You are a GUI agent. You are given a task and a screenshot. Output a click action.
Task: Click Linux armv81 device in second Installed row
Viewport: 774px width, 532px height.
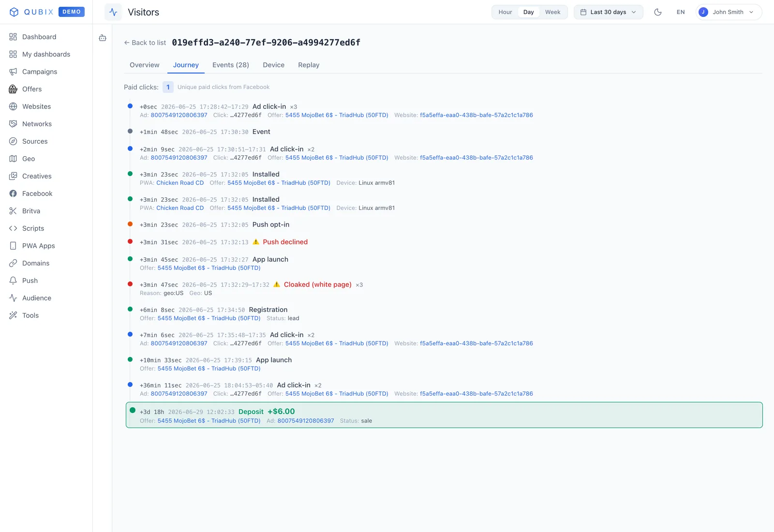377,208
